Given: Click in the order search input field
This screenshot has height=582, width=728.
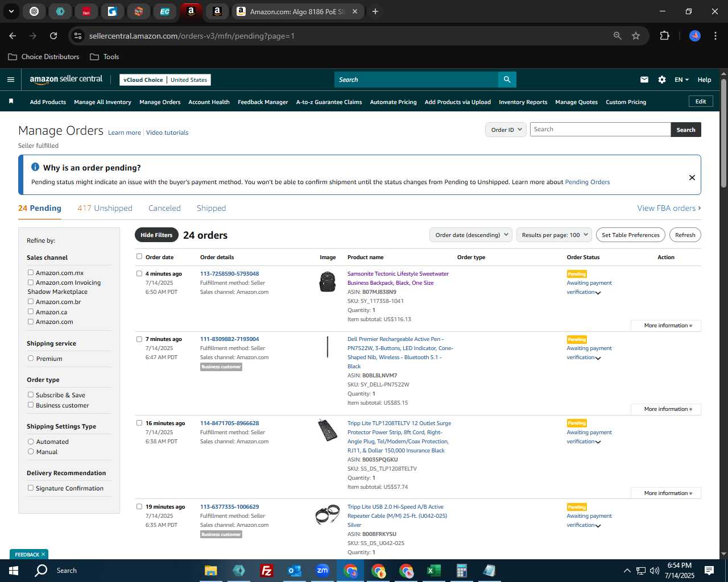Looking at the screenshot, I should [x=600, y=130].
